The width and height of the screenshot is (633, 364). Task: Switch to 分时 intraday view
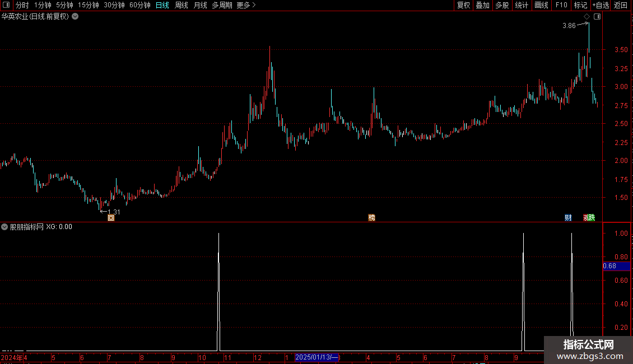(22, 5)
